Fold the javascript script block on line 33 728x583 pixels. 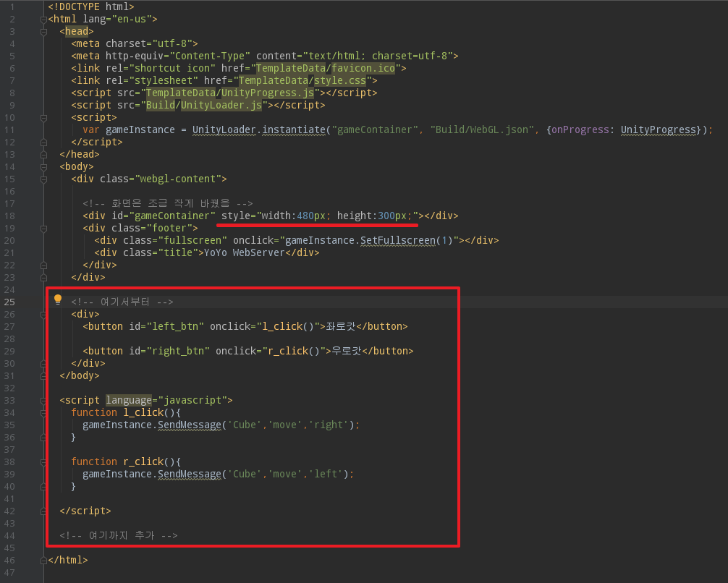[x=43, y=400]
